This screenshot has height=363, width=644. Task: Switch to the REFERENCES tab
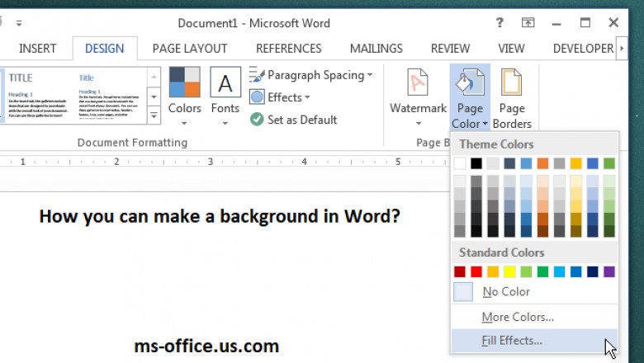pos(288,49)
